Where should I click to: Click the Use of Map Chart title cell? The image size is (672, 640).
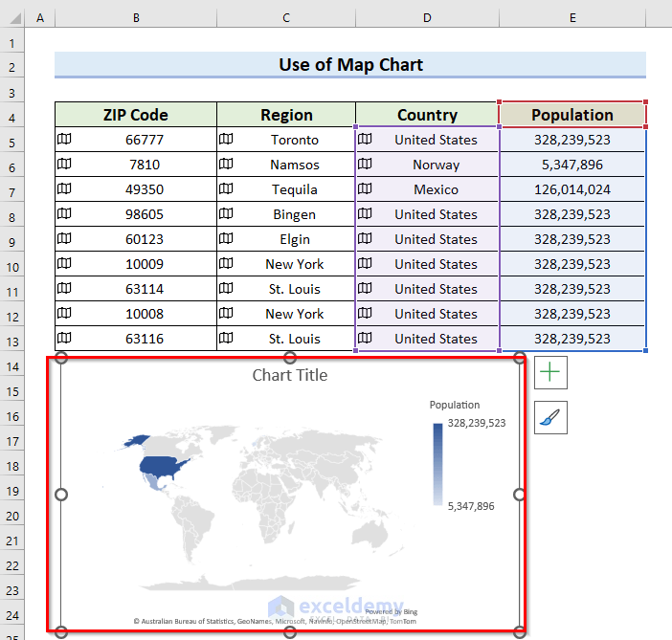pyautogui.click(x=350, y=65)
